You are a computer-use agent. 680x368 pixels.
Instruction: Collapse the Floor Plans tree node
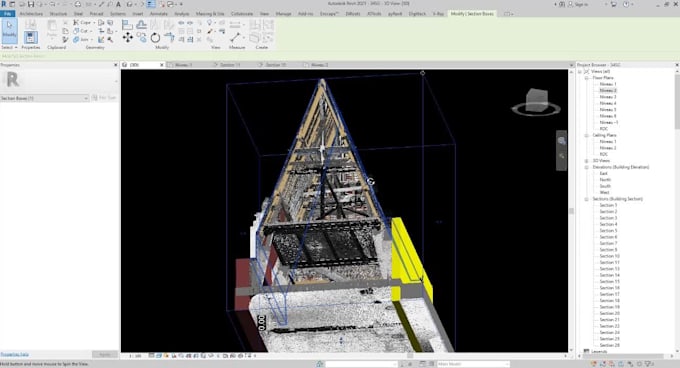point(586,78)
